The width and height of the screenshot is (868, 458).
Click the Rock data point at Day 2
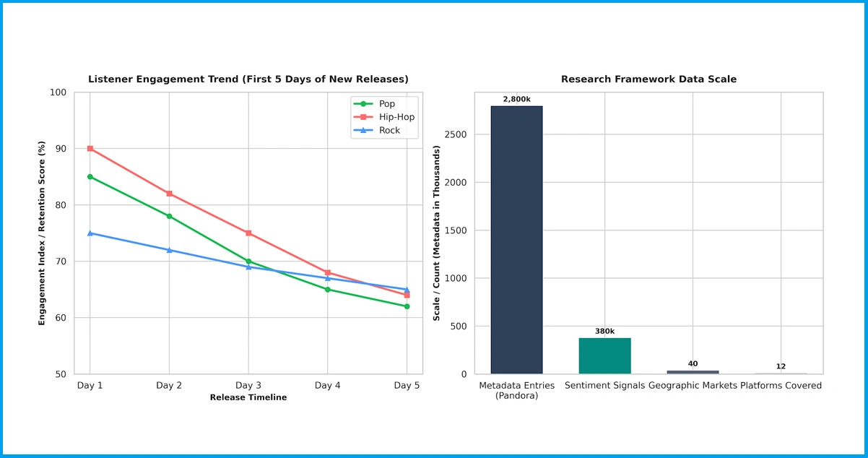[169, 250]
